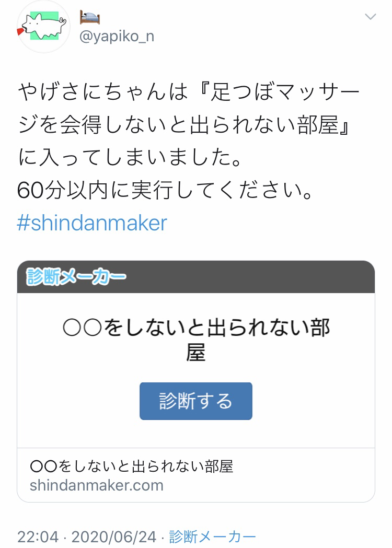Tap the 22:04 timestamp
The image size is (392, 548).
coord(38,537)
